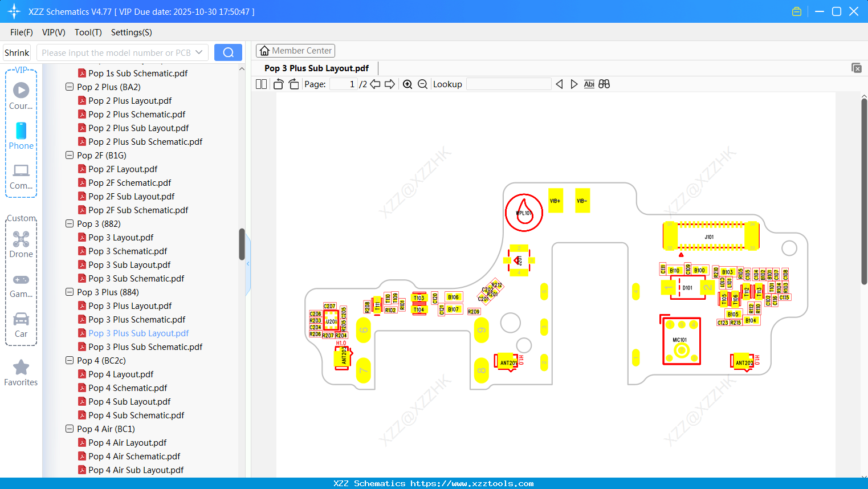Go to the next page with the right arrow

[390, 84]
